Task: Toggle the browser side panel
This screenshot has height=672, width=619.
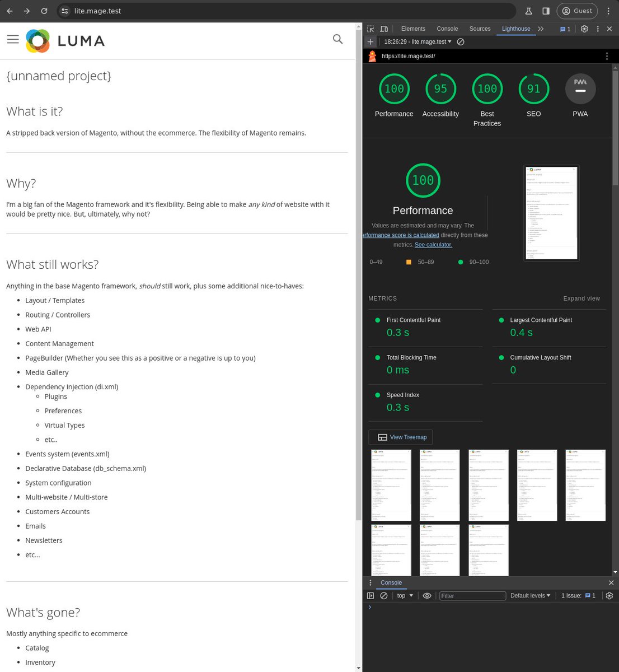Action: coord(546,11)
